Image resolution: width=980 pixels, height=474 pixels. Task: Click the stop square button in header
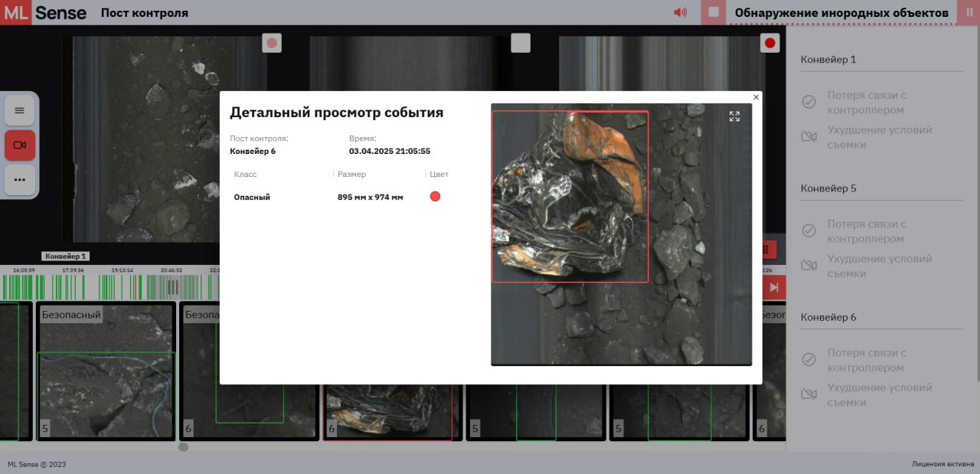(x=714, y=12)
